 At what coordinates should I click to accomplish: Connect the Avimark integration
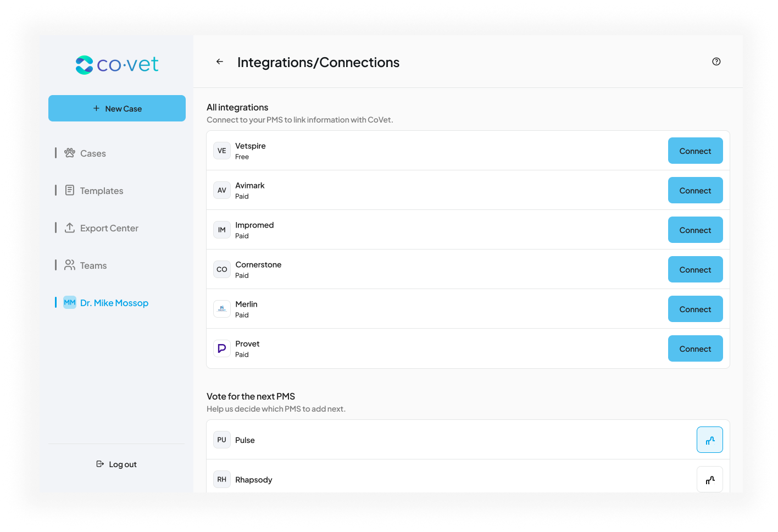click(x=696, y=190)
